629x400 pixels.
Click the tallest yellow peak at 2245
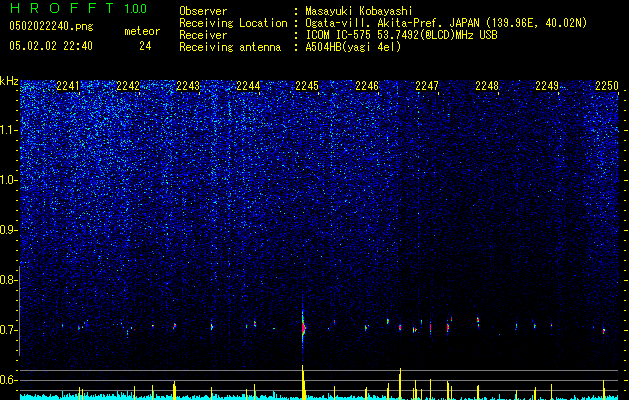click(x=303, y=382)
